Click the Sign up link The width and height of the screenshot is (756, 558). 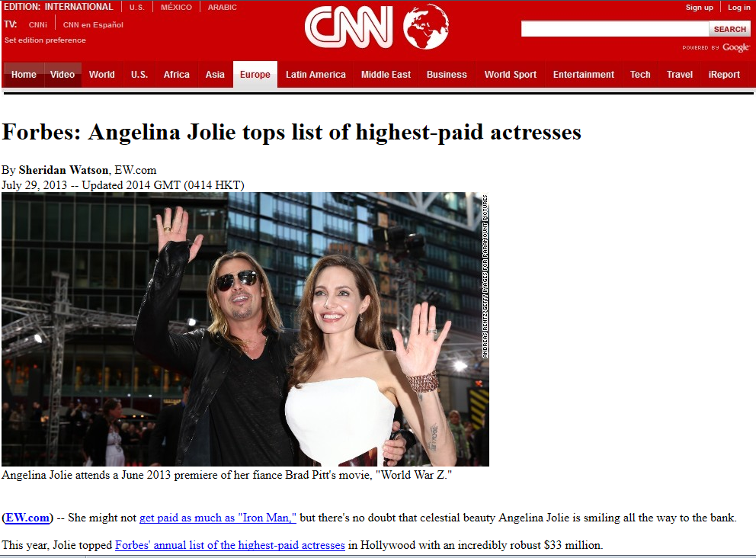699,7
